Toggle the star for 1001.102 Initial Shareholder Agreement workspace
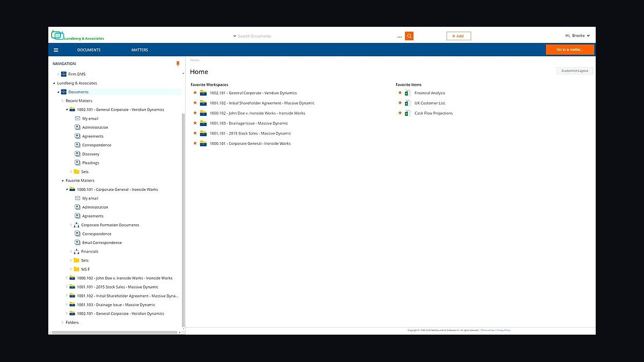Image resolution: width=644 pixels, height=362 pixels. 195,103
